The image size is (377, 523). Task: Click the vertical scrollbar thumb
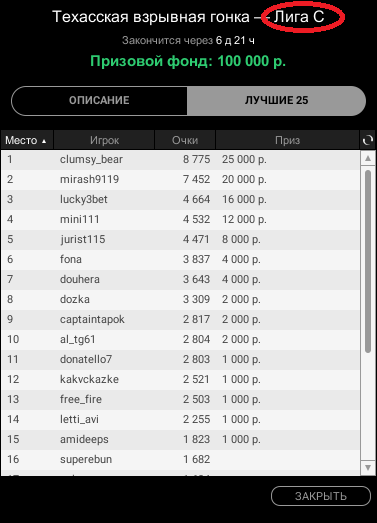tap(368, 262)
